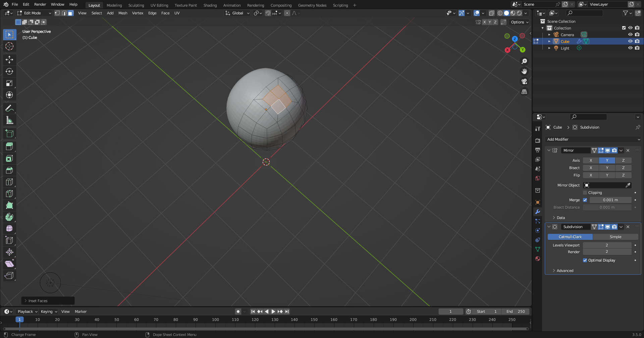This screenshot has height=338, width=644.
Task: Select the Edge Slide tool
Action: [x=9, y=241]
